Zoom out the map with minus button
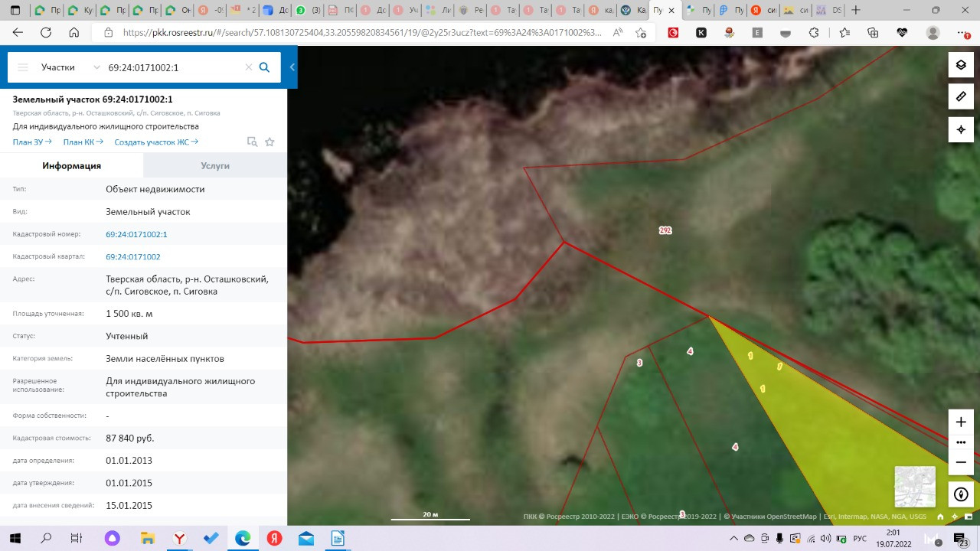Image resolution: width=980 pixels, height=551 pixels. [961, 462]
